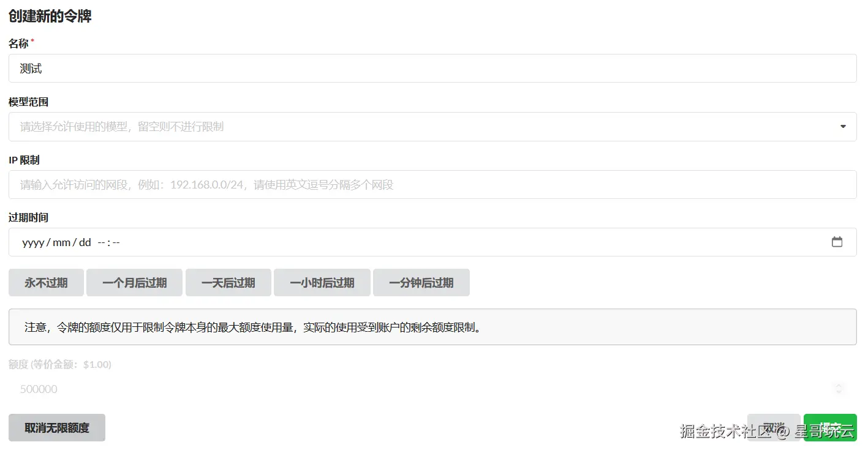Click the note text starting with 注意，令牌的额度
The image size is (868, 453).
click(x=253, y=327)
